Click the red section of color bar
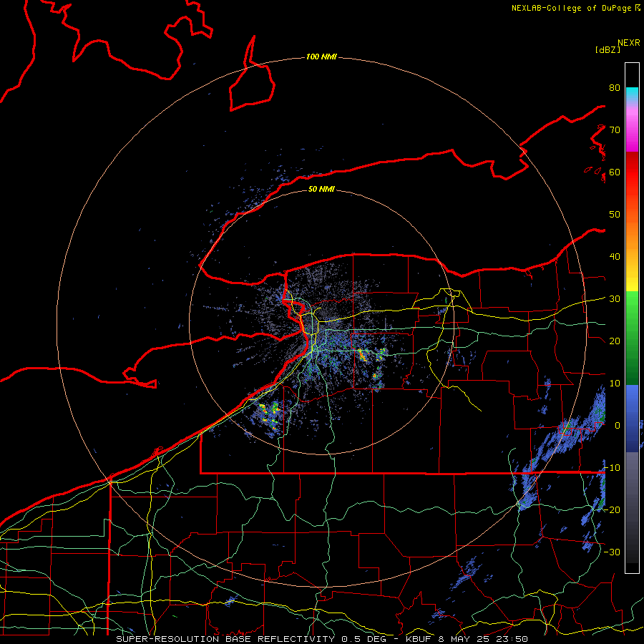The width and height of the screenshot is (644, 644). point(632,172)
